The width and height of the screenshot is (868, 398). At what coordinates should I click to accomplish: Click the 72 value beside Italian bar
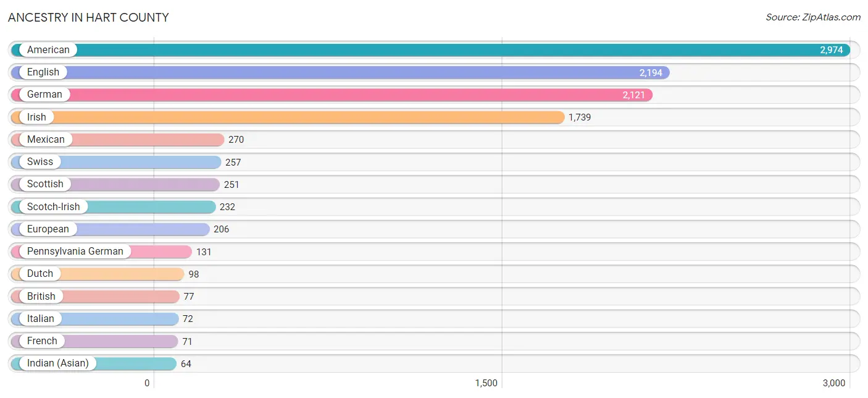188,319
